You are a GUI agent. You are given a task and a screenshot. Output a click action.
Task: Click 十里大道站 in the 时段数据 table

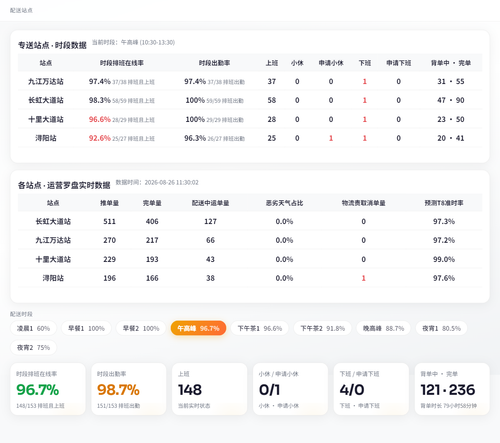46,119
